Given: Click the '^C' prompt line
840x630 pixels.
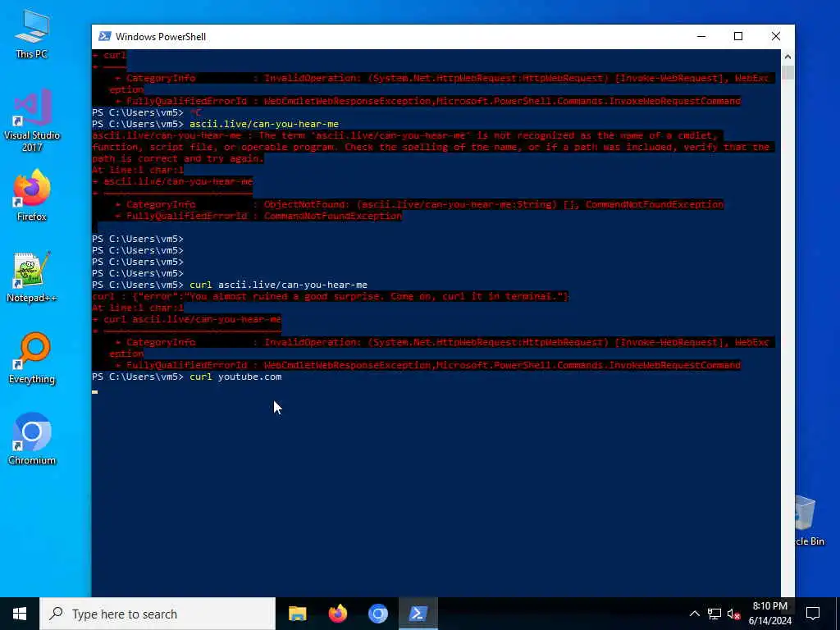Looking at the screenshot, I should point(147,112).
